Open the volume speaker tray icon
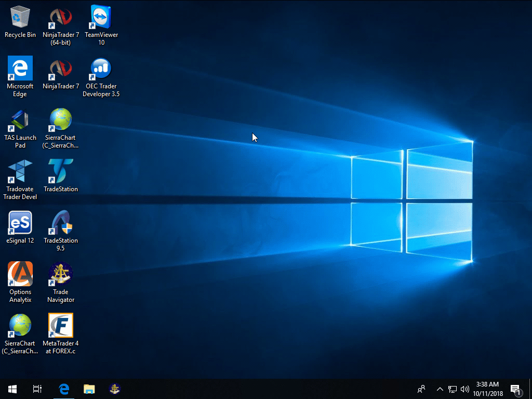This screenshot has height=399, width=532. (x=465, y=389)
